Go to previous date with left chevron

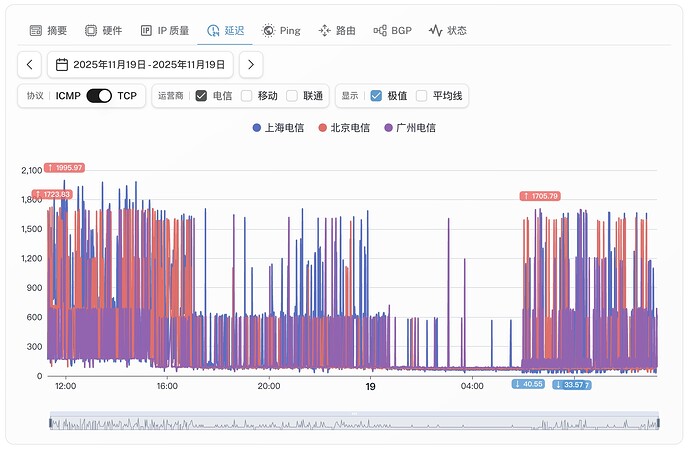point(30,65)
